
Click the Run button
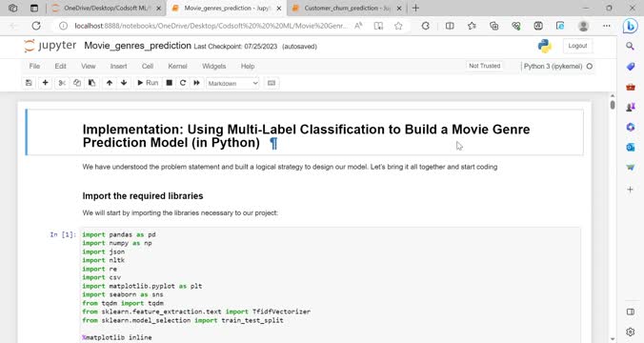(x=148, y=83)
